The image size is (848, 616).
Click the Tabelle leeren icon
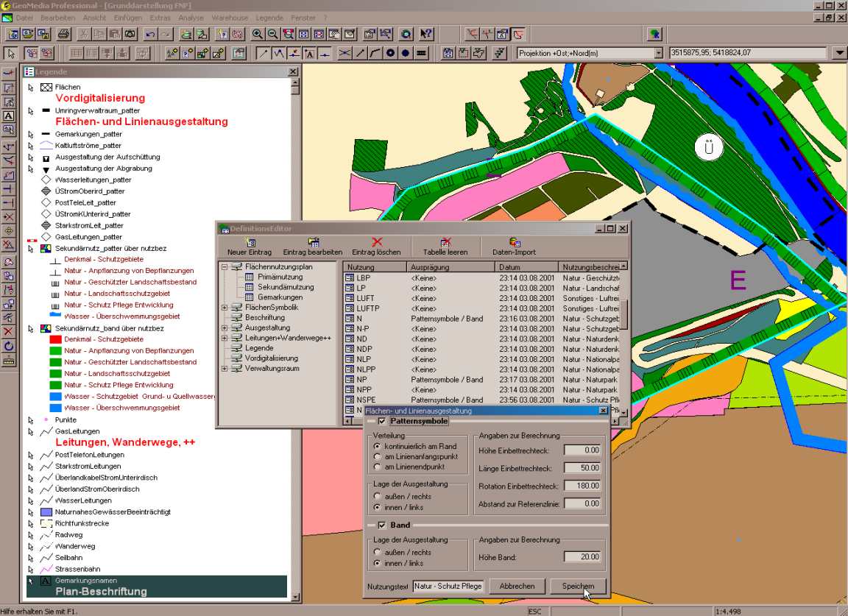click(445, 242)
